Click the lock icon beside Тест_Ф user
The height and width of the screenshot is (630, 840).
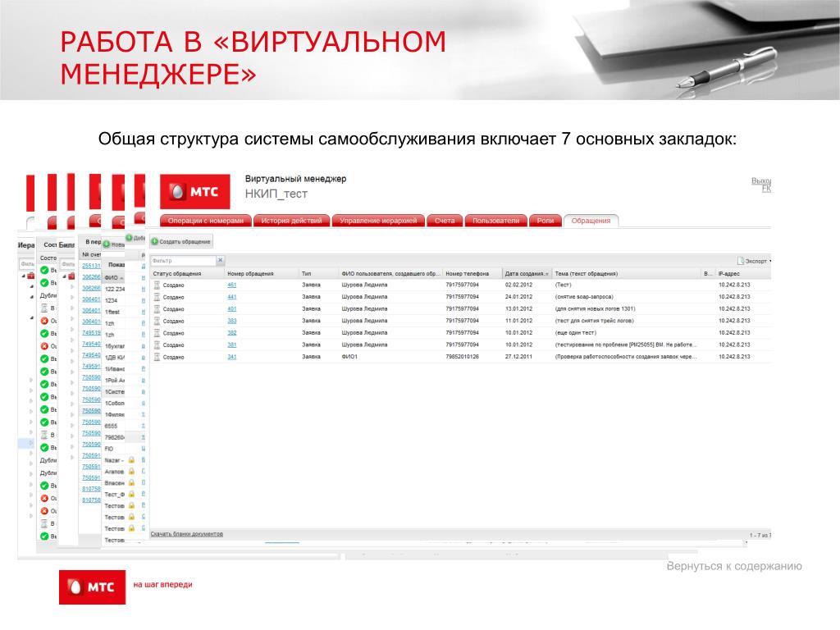pos(131,494)
